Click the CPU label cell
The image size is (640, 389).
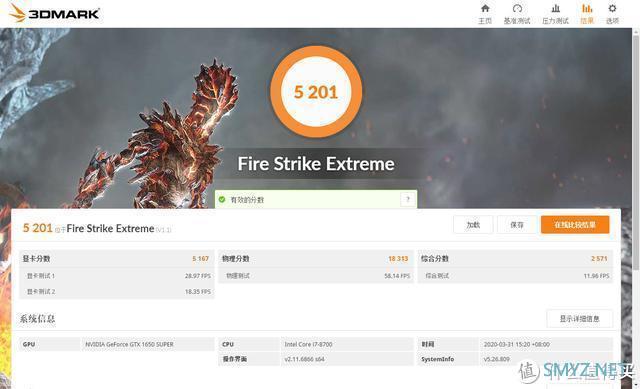click(x=249, y=344)
